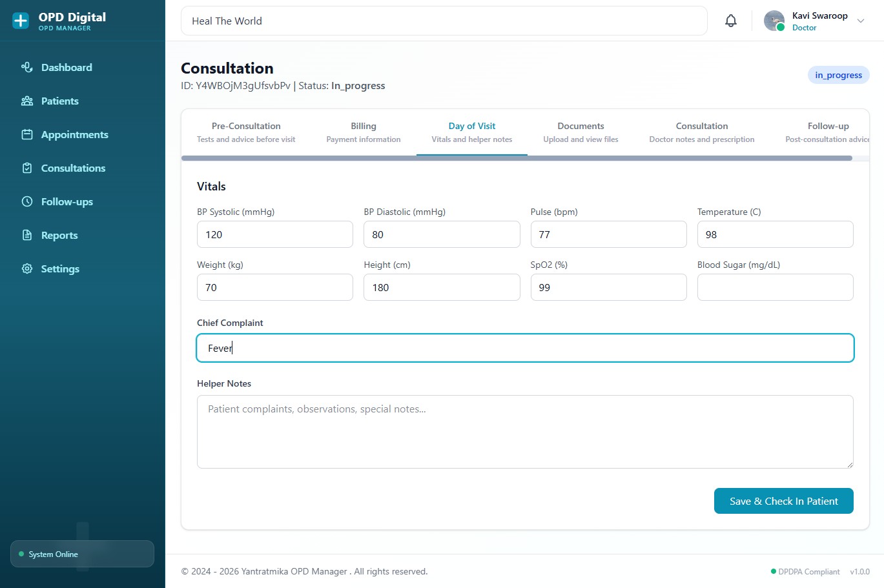
Task: Click the Follow-ups clock icon in sidebar
Action: coord(26,201)
